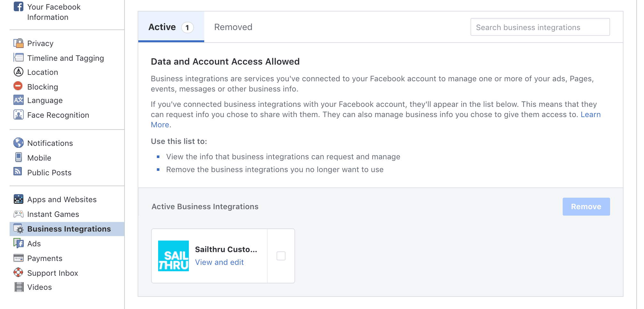Click the Notifications globe icon
The image size is (644, 309).
click(19, 143)
